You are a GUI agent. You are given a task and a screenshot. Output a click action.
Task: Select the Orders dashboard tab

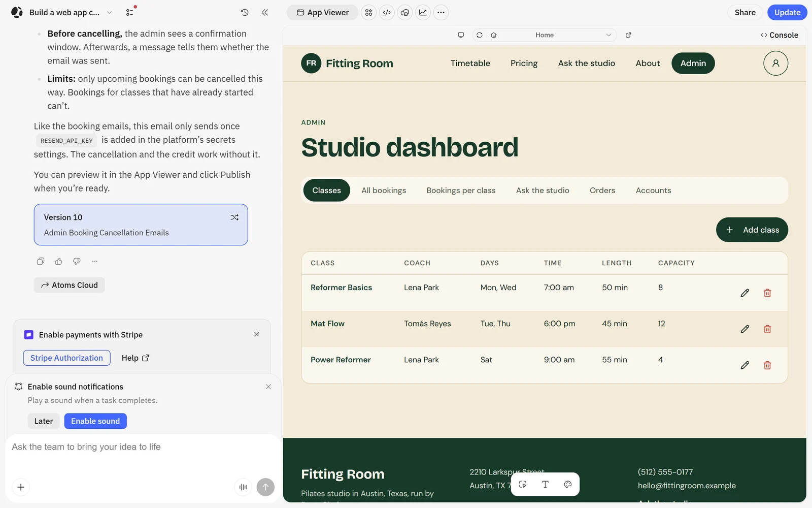[602, 190]
